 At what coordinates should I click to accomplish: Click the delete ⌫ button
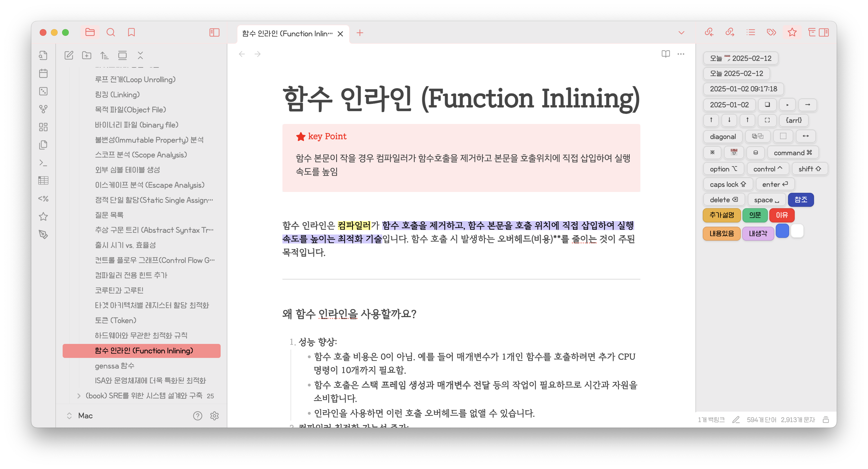click(x=724, y=200)
